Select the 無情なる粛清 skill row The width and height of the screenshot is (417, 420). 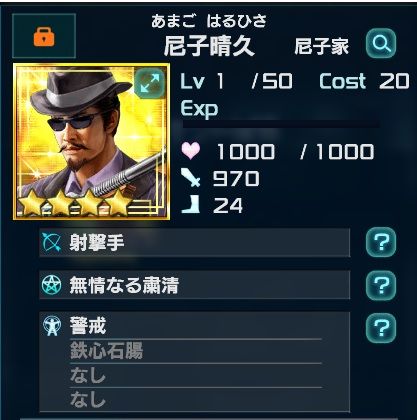pyautogui.click(x=195, y=285)
